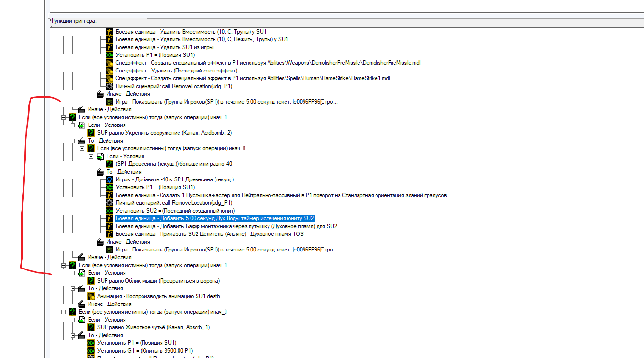Collapse If-block containing 'Укрепить сооружение' condition
This screenshot has height=358, width=644.
pyautogui.click(x=63, y=117)
